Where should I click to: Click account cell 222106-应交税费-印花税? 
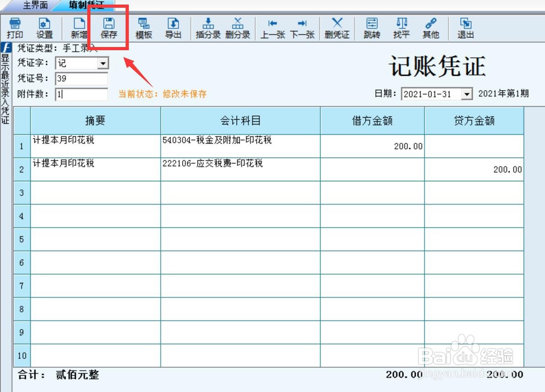pyautogui.click(x=240, y=169)
